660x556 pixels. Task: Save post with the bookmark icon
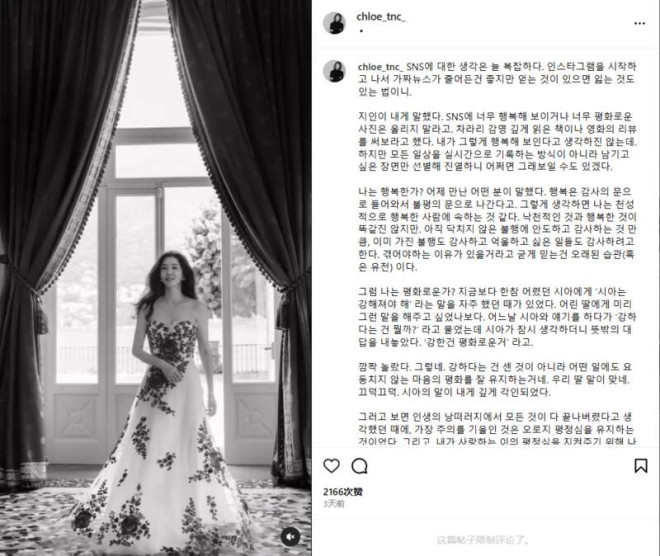641,466
